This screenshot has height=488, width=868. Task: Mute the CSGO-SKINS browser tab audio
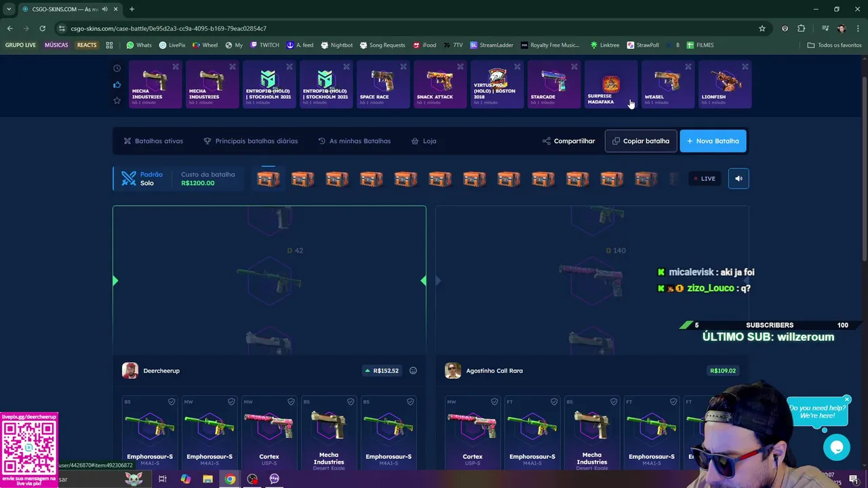click(104, 9)
